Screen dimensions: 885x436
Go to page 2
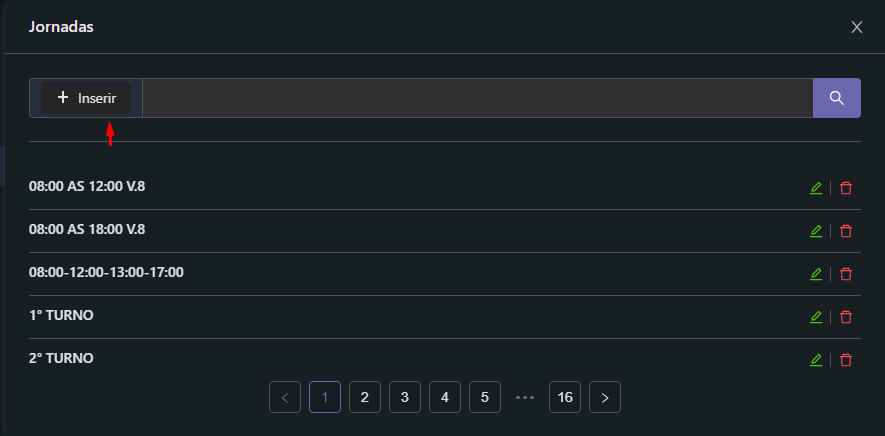pyautogui.click(x=365, y=397)
